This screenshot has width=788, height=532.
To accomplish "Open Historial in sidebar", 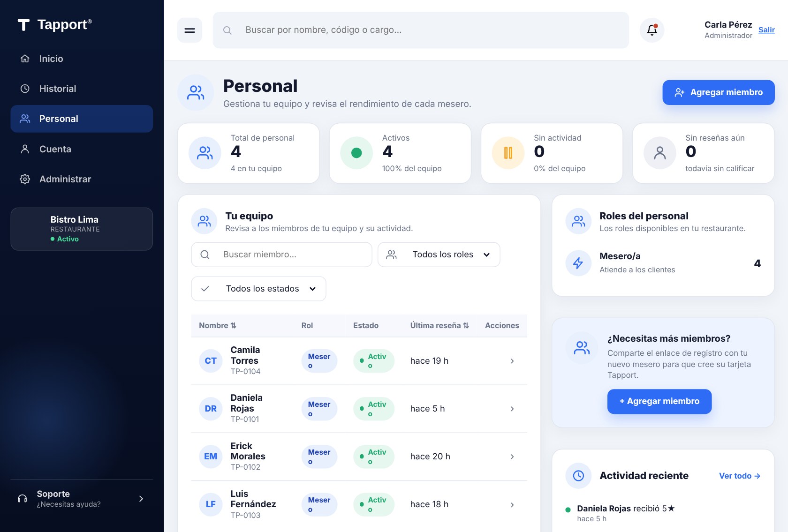I will point(82,89).
